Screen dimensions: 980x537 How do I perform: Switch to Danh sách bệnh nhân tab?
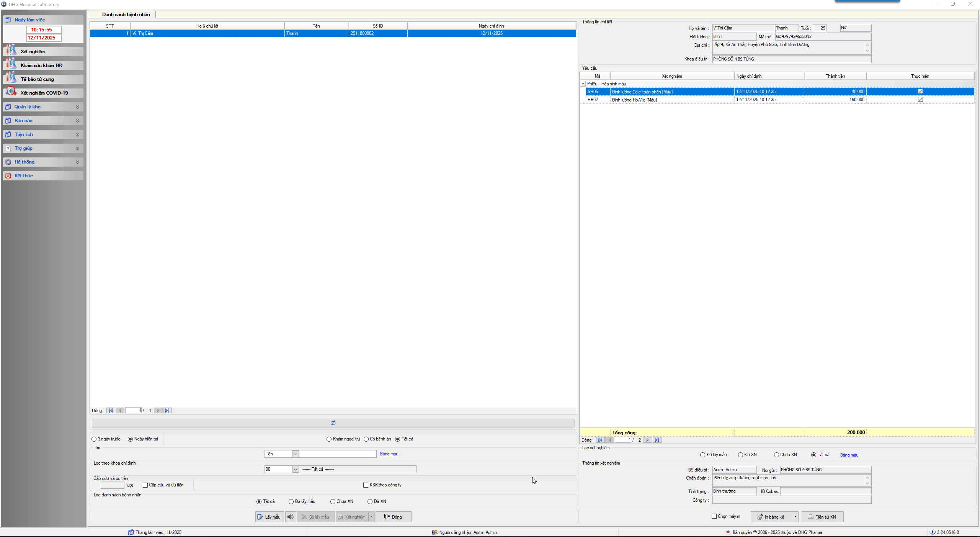point(126,15)
